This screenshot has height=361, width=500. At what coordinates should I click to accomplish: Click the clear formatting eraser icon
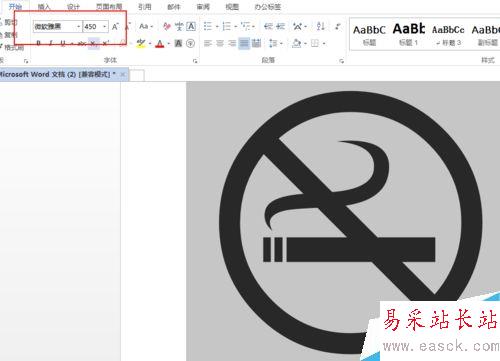[167, 26]
